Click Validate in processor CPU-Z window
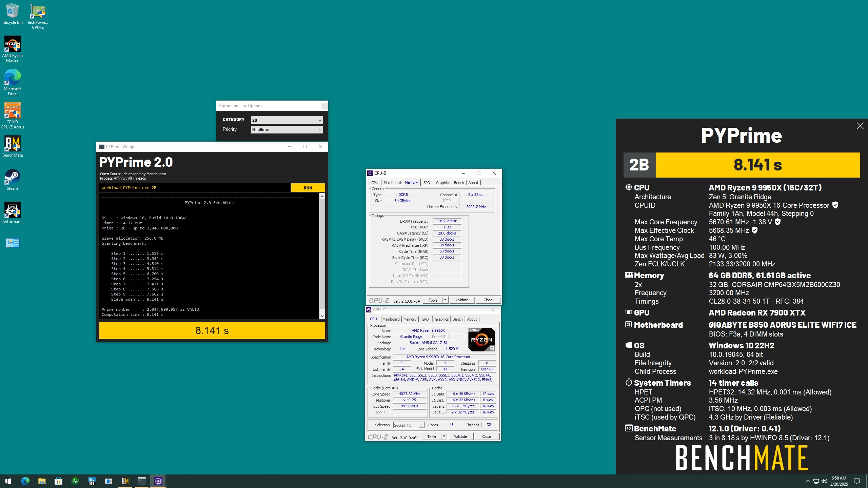 [x=460, y=436]
